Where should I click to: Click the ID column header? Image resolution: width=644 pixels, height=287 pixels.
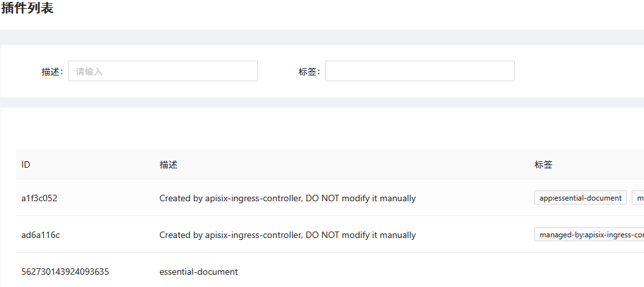tap(26, 164)
